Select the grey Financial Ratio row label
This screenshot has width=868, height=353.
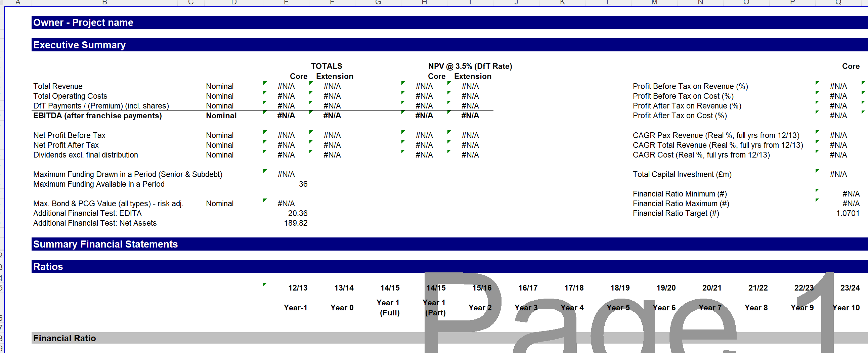(x=65, y=338)
